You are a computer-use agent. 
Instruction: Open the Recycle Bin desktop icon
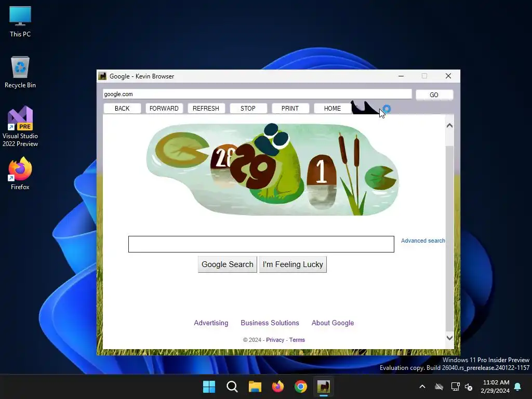(20, 72)
